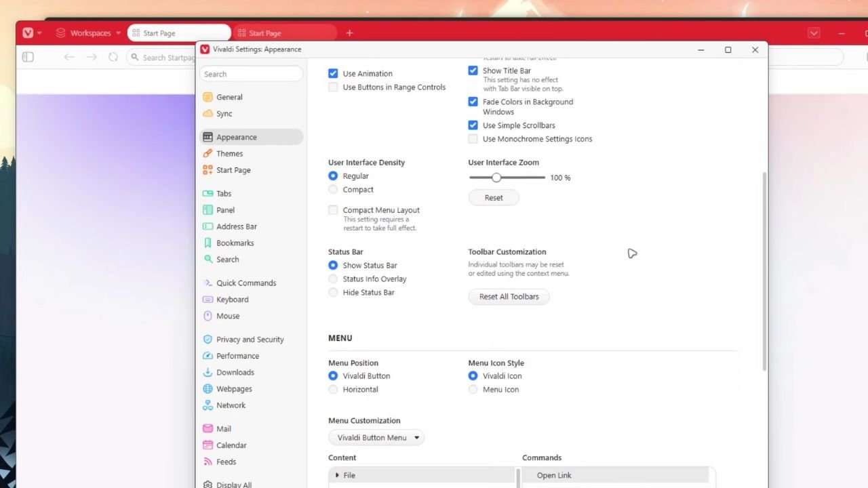Viewport: 868px width, 488px height.
Task: Go to Privacy and Security settings
Action: pyautogui.click(x=251, y=339)
